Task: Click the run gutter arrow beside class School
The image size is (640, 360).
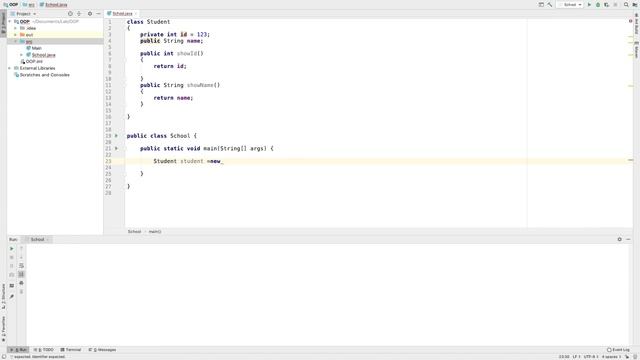Action: [116, 136]
